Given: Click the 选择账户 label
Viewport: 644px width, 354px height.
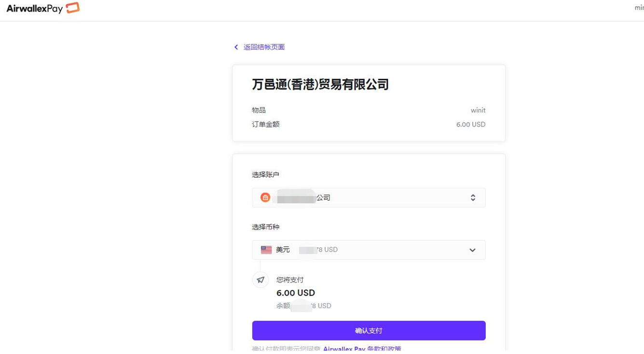Looking at the screenshot, I should click(x=266, y=175).
